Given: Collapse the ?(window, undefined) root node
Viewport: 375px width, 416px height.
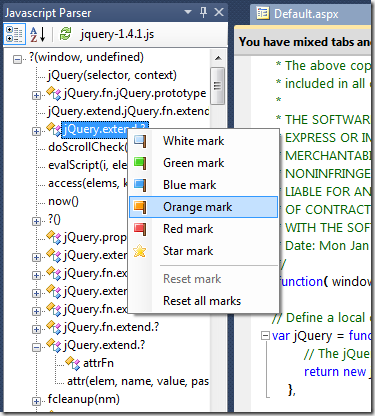Looking at the screenshot, I should click(17, 60).
